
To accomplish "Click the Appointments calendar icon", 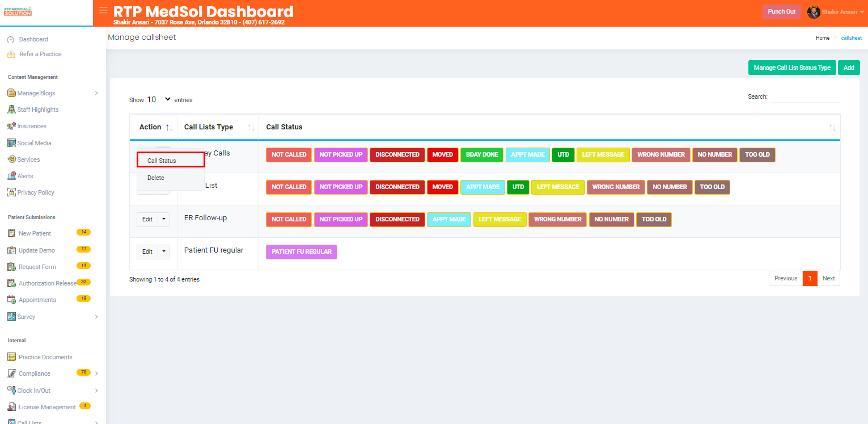I will (x=11, y=300).
